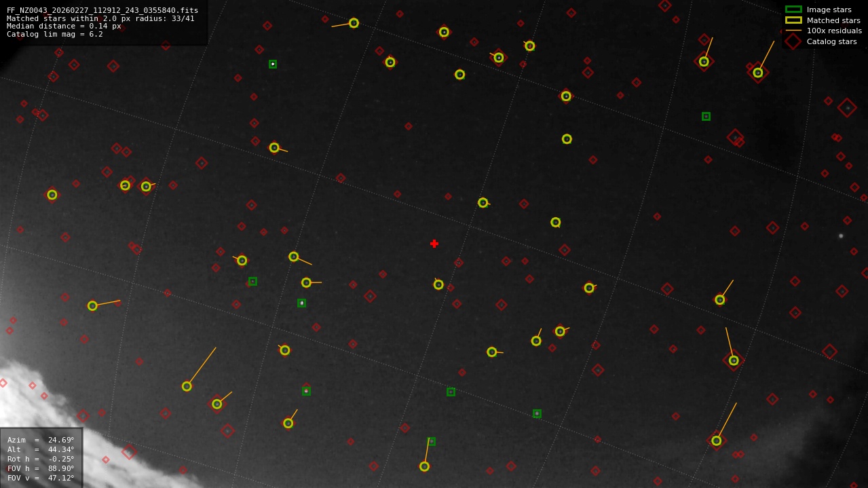Click the "Catalog lim mag = 6.2" text
This screenshot has height=488, width=868.
tap(55, 34)
